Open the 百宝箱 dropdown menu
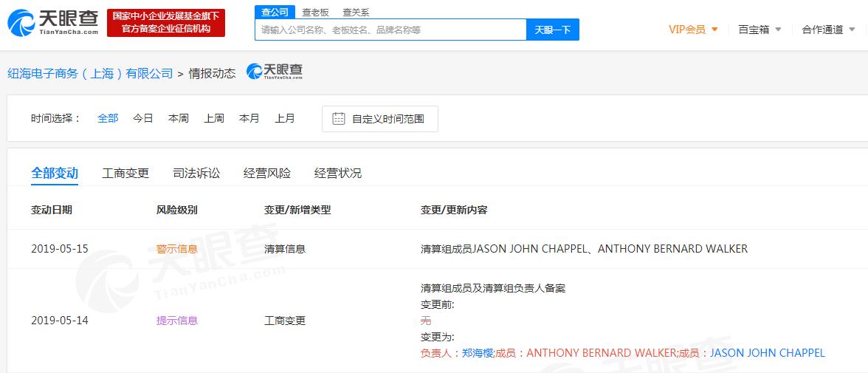 coord(759,30)
